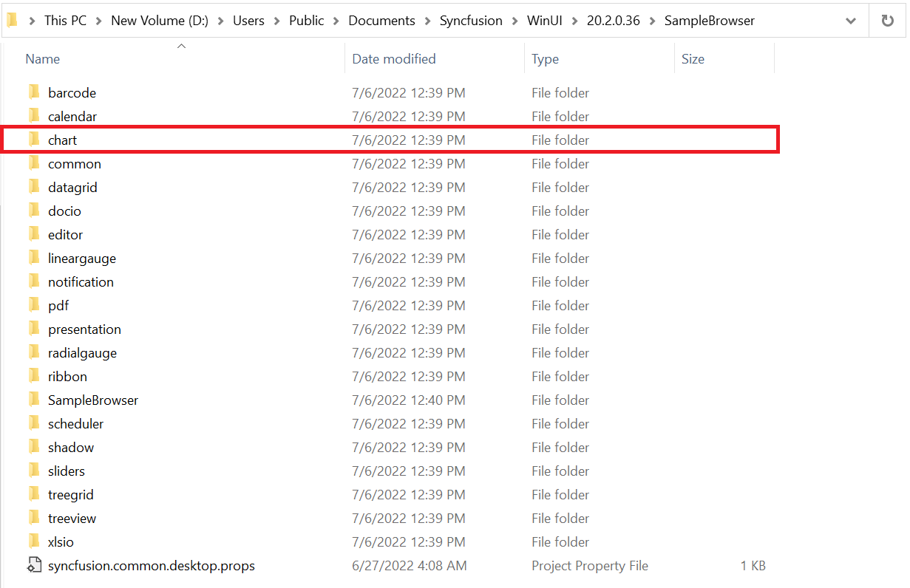Select the docio folder icon
Image resolution: width=910 pixels, height=588 pixels.
[34, 211]
